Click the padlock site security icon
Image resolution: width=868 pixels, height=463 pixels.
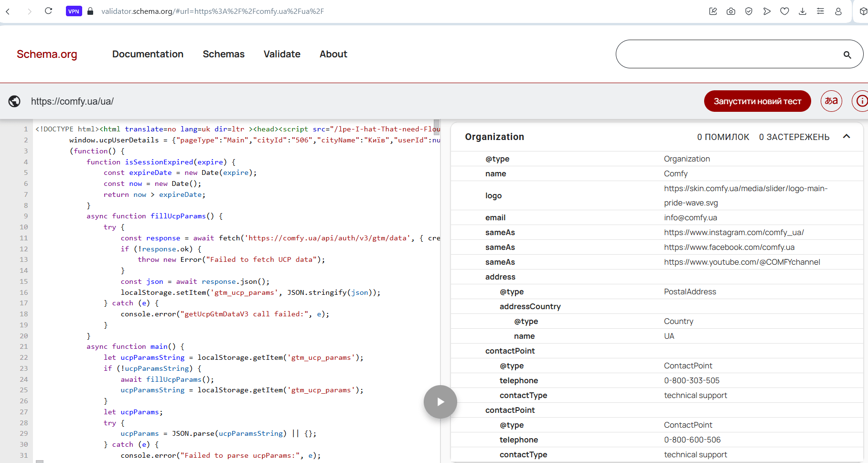coord(90,11)
